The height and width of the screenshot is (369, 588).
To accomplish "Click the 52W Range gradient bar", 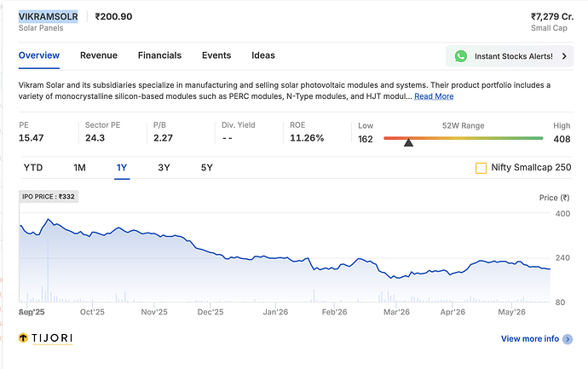I will [463, 138].
